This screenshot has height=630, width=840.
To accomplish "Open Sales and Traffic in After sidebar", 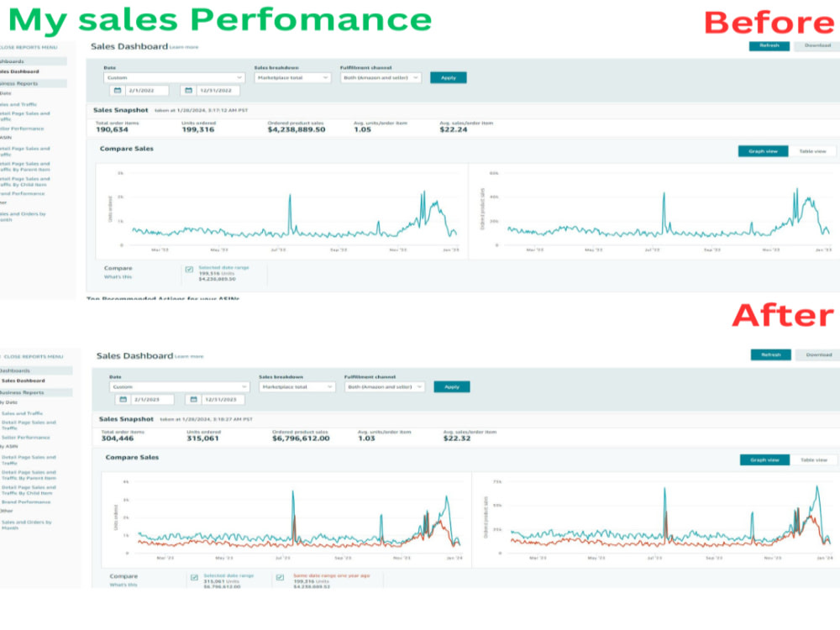I will tap(22, 413).
